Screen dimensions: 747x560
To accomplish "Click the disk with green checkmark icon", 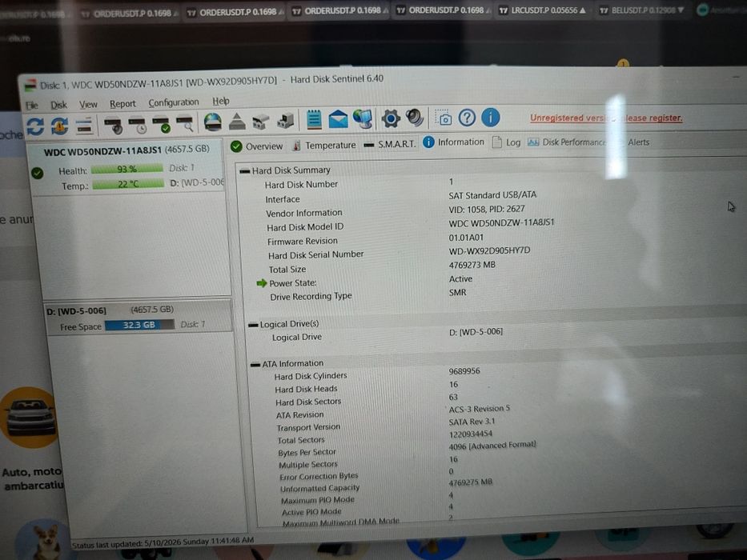I will pyautogui.click(x=162, y=125).
